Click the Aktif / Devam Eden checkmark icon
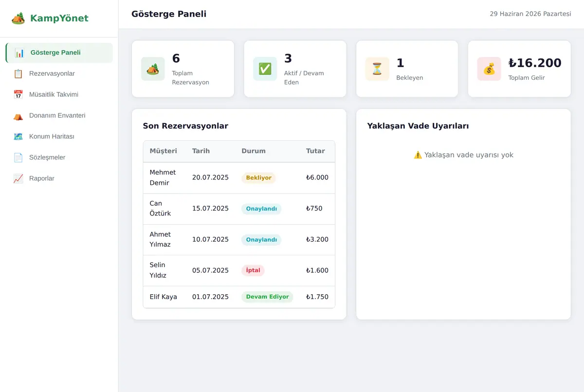 [x=265, y=69]
